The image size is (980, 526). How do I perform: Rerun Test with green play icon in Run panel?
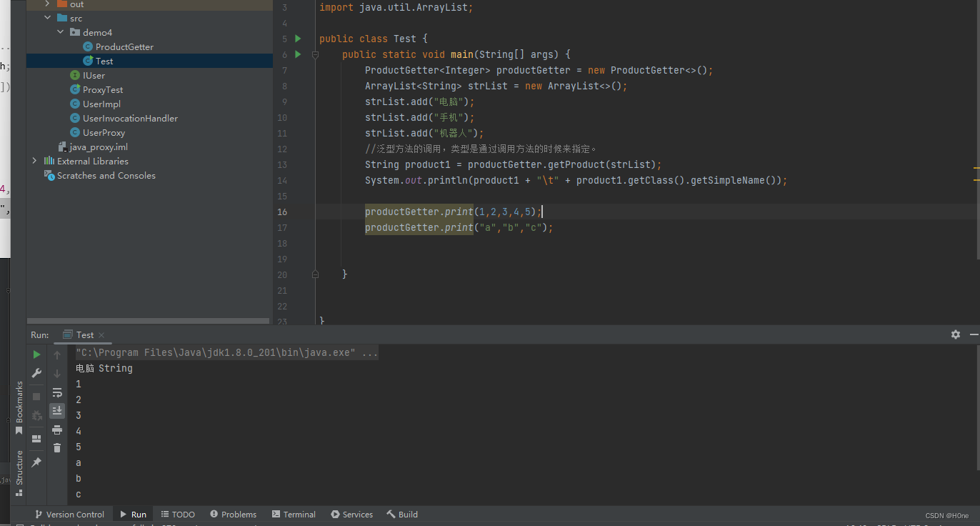(36, 354)
